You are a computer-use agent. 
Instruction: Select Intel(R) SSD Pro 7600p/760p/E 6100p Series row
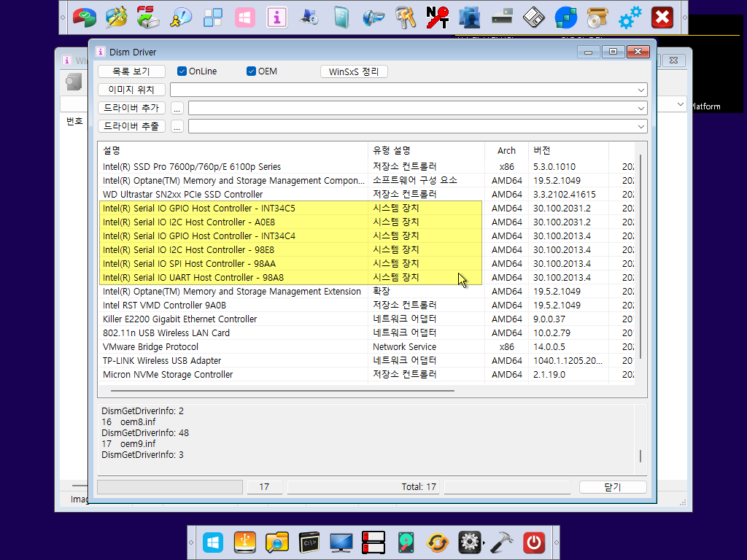pos(367,167)
